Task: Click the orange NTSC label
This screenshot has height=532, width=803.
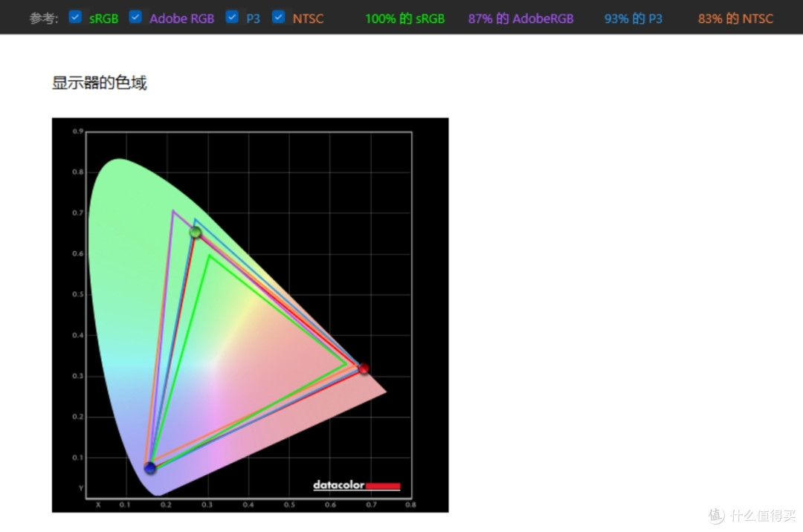Action: [x=309, y=19]
